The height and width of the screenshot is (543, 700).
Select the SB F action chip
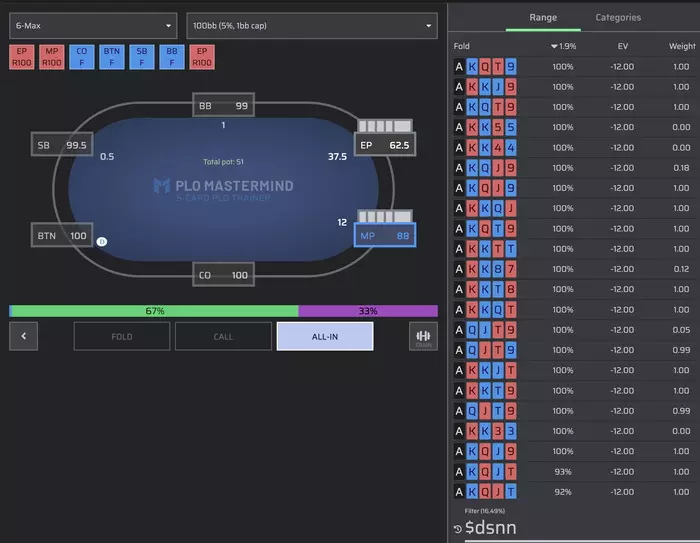(142, 57)
